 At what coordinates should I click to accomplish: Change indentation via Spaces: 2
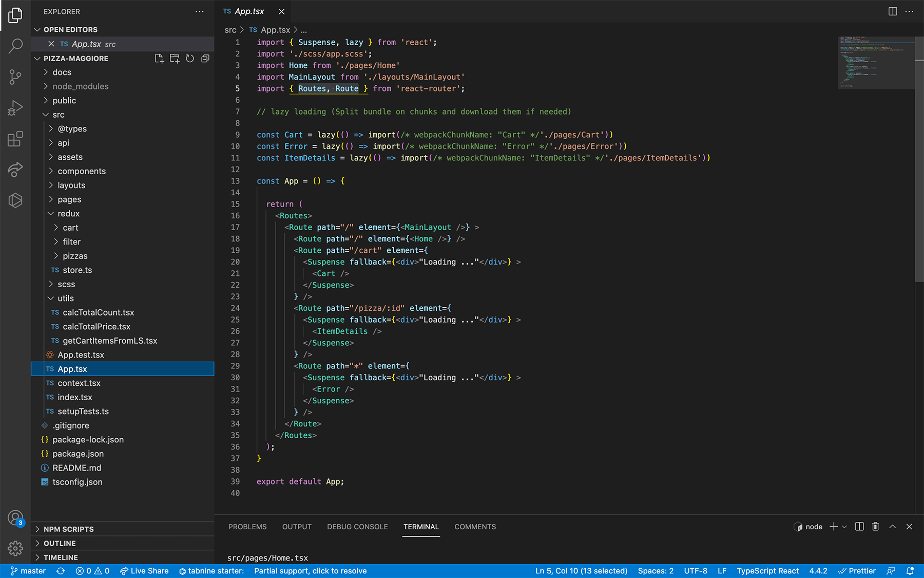(656, 571)
